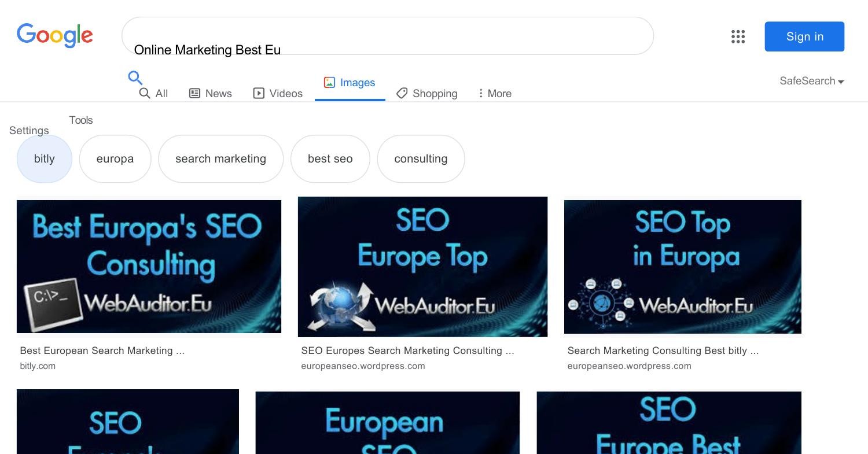Image resolution: width=868 pixels, height=454 pixels.
Task: Focus the search input field
Action: 388,36
